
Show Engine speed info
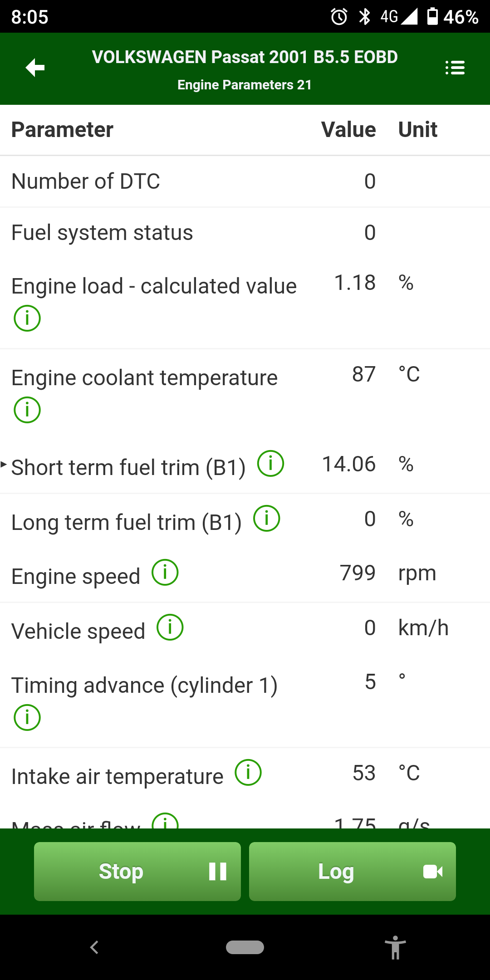pos(165,573)
